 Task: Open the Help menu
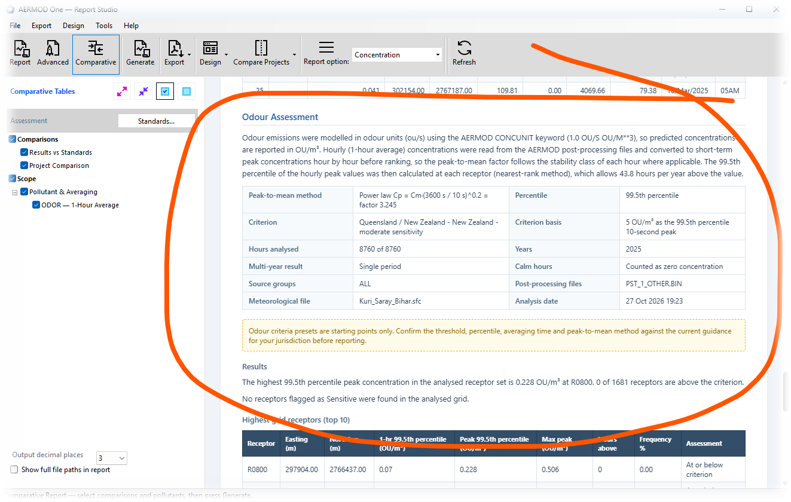click(x=131, y=26)
